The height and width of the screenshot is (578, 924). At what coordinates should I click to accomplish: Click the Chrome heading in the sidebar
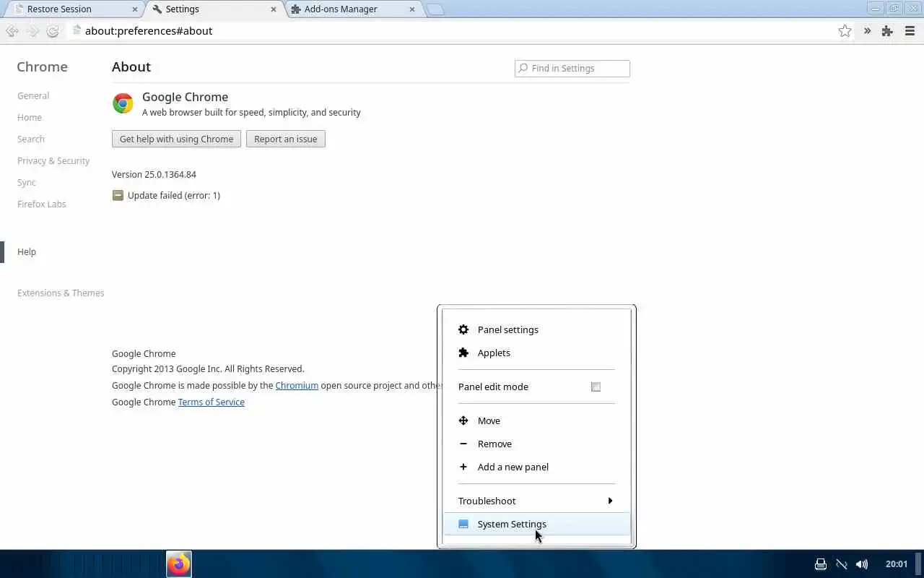(x=42, y=66)
